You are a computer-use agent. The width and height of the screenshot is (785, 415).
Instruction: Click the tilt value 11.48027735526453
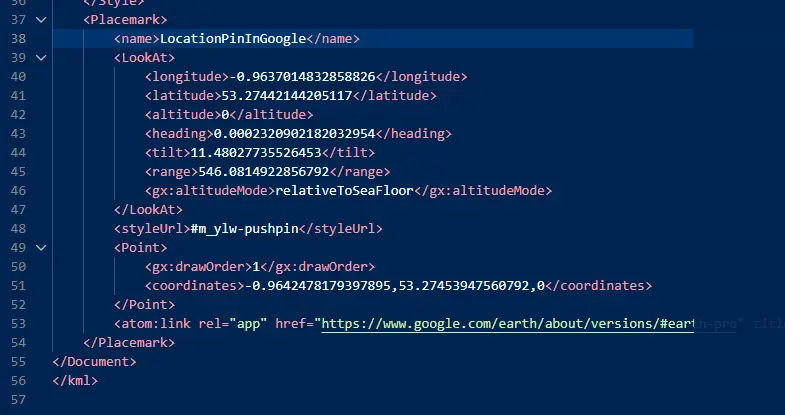pos(256,153)
